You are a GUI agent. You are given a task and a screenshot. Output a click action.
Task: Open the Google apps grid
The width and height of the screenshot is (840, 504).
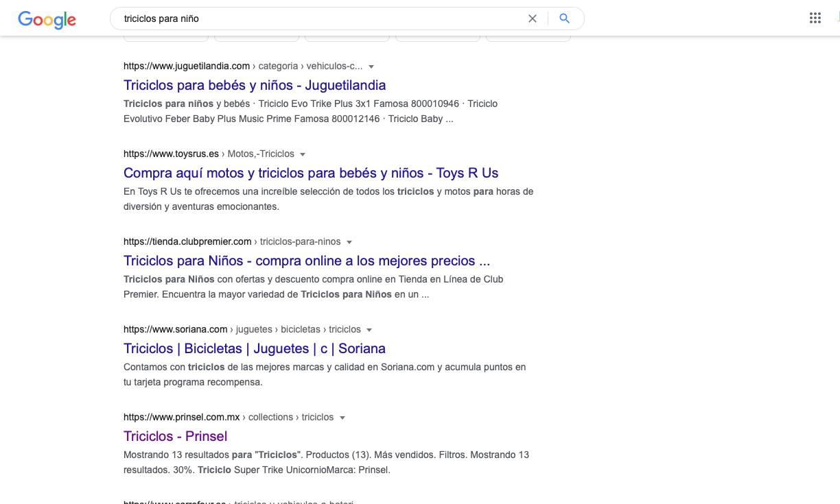click(815, 19)
